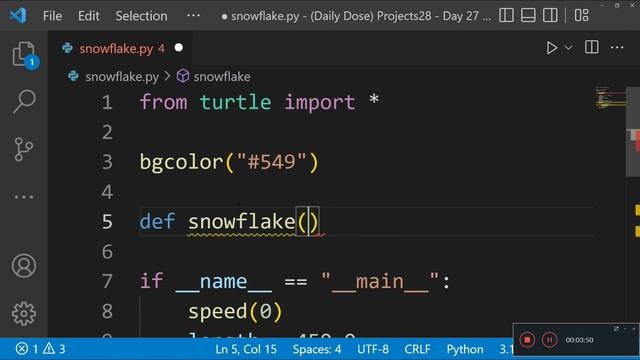This screenshot has height=360, width=640.
Task: Toggle the bottom panel layout
Action: (528, 16)
